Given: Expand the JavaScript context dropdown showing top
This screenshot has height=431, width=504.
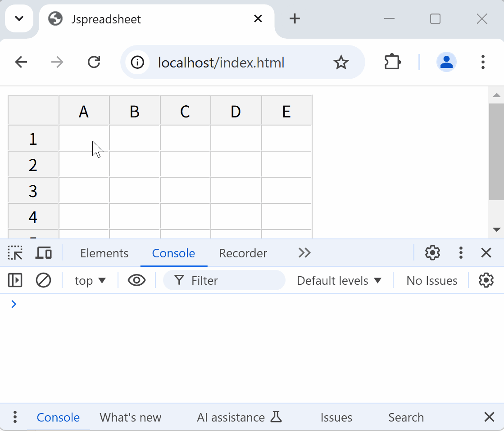Looking at the screenshot, I should coord(90,280).
